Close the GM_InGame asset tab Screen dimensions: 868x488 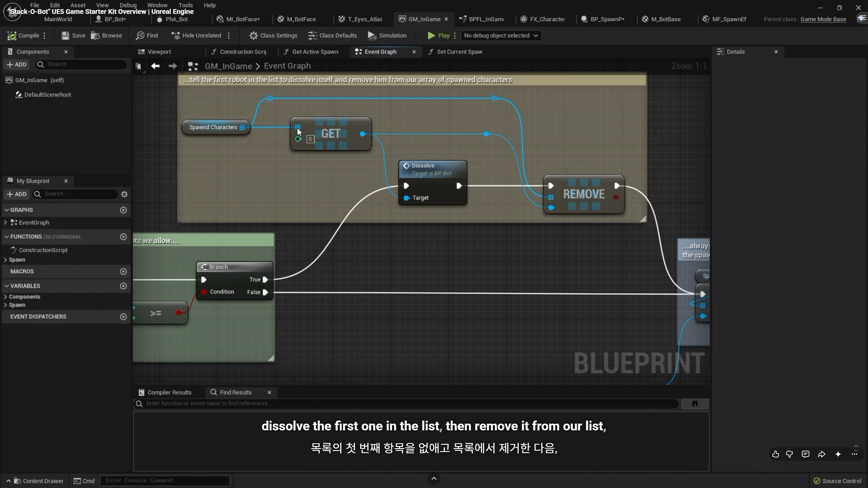coord(446,19)
